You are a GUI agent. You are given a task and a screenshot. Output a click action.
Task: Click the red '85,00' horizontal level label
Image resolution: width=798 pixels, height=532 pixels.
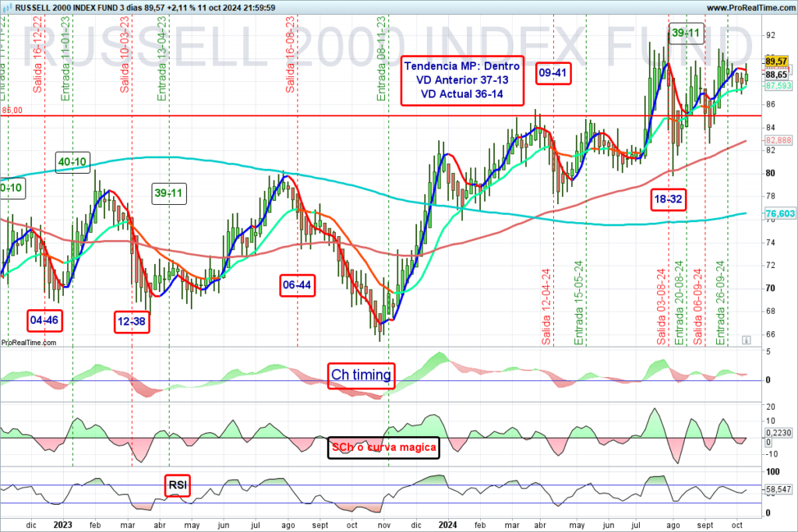(12, 111)
